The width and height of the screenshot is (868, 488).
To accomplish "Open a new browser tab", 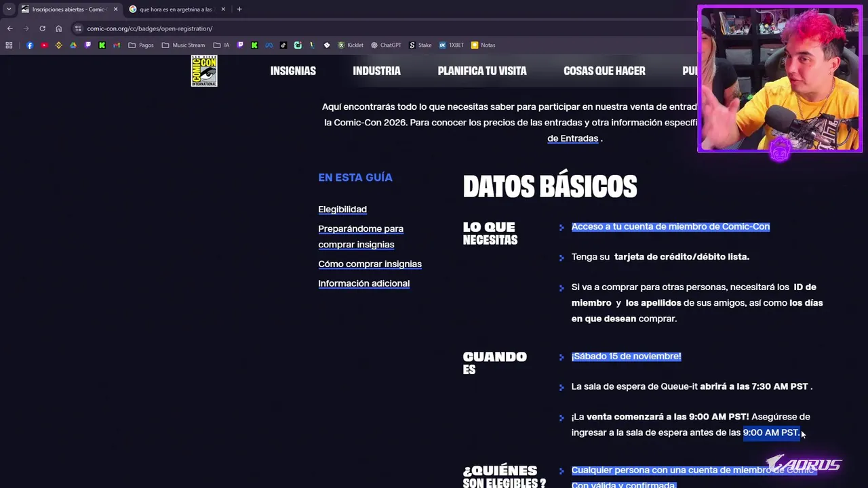I will [x=239, y=9].
